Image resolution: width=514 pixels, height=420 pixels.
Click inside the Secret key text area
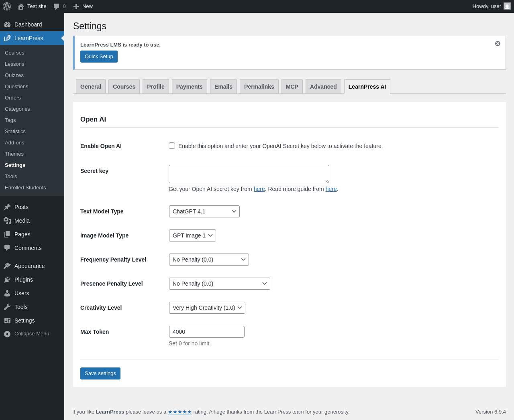[249, 174]
